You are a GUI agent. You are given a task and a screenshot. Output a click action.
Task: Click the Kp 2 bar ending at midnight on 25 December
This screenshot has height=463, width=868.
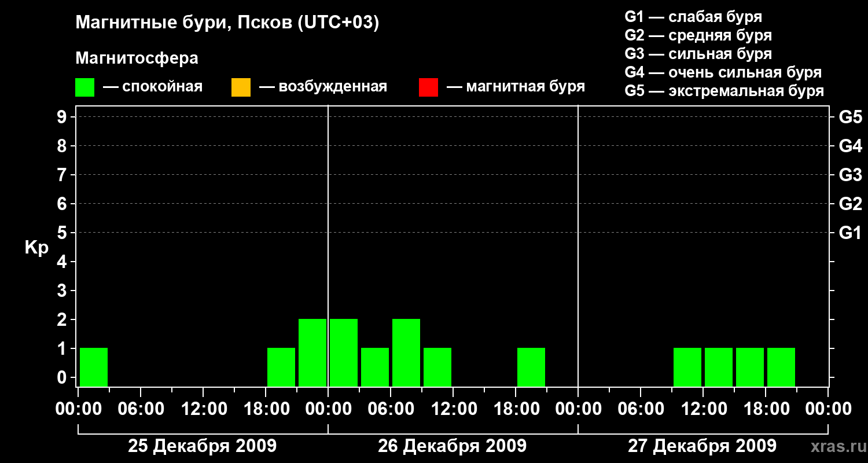click(312, 353)
